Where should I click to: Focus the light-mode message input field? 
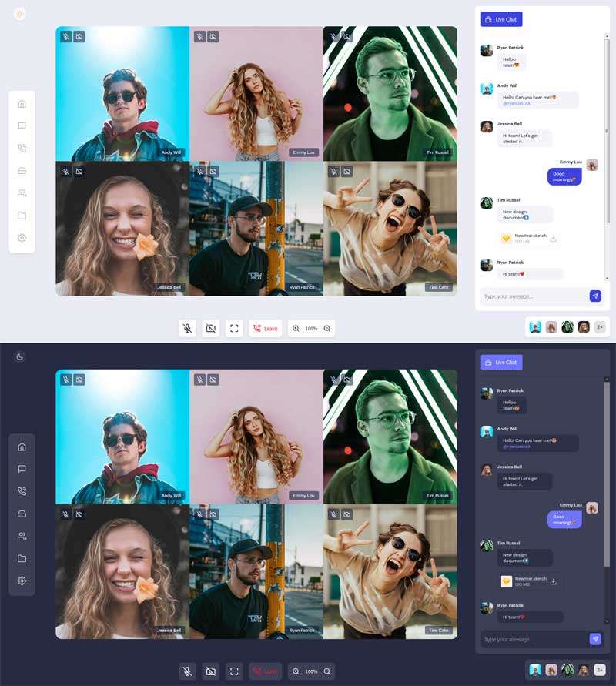pyautogui.click(x=534, y=296)
